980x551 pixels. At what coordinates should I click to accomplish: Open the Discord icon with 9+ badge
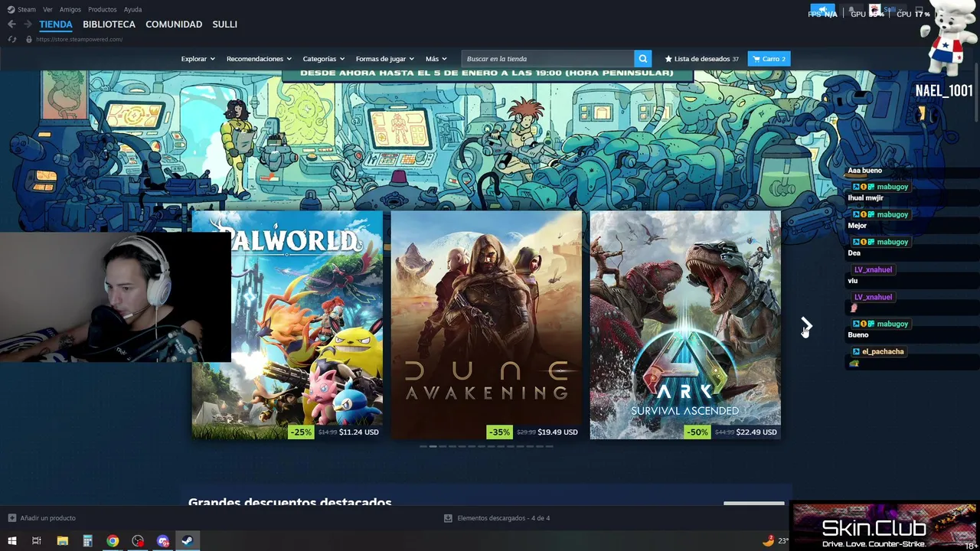point(163,541)
